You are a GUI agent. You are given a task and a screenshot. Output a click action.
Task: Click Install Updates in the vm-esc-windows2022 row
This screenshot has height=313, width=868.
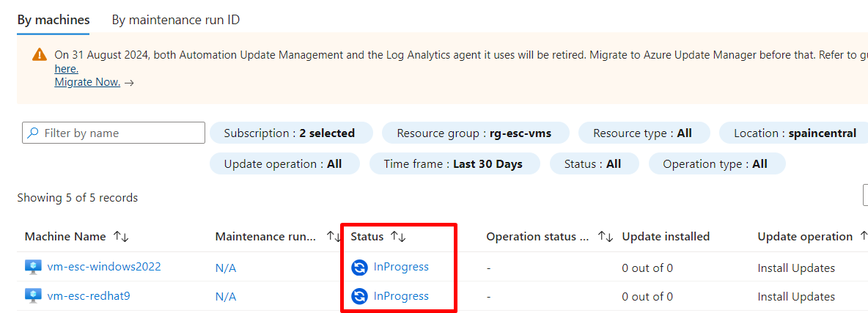[796, 268]
